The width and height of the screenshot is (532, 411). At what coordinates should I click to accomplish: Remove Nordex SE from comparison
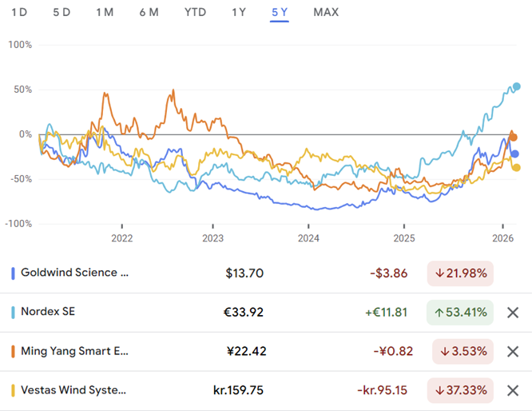[513, 313]
